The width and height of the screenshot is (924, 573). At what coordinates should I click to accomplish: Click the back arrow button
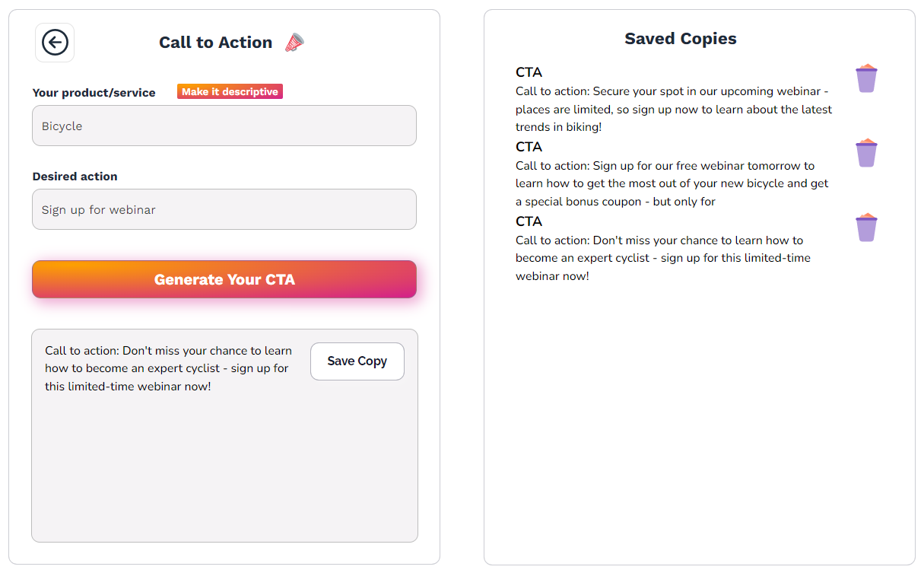[x=54, y=43]
